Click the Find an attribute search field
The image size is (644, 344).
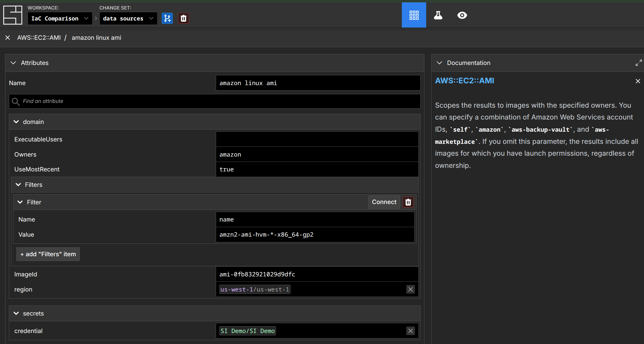point(214,101)
